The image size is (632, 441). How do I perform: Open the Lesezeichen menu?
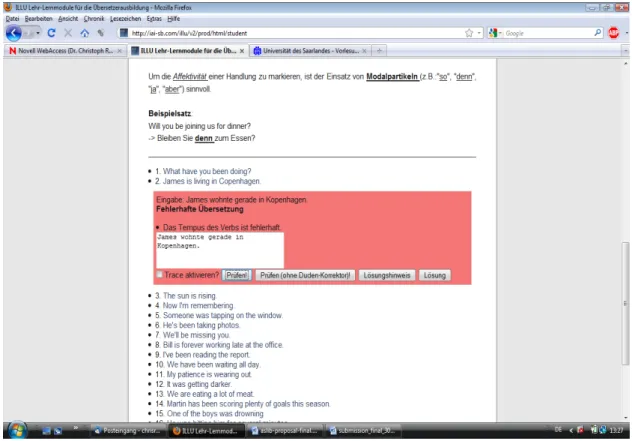click(126, 19)
